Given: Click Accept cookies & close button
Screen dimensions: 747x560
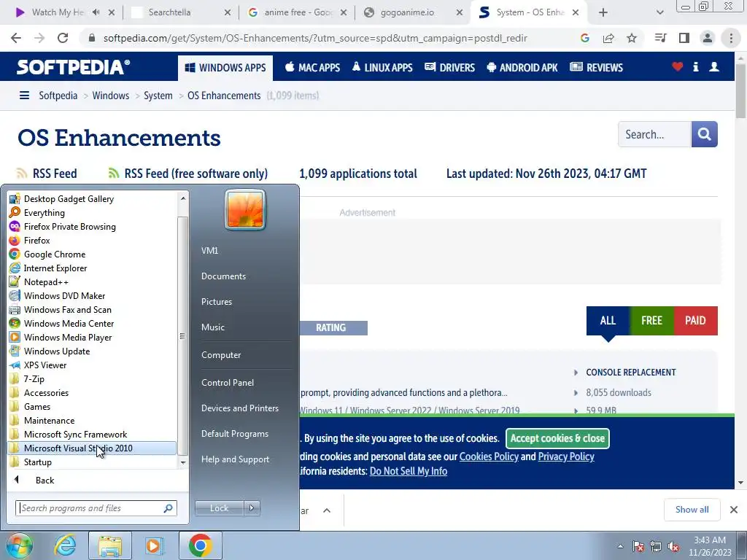Looking at the screenshot, I should (557, 438).
